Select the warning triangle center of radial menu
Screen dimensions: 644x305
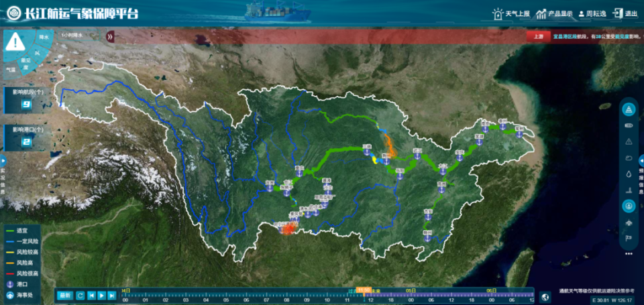[x=15, y=41]
